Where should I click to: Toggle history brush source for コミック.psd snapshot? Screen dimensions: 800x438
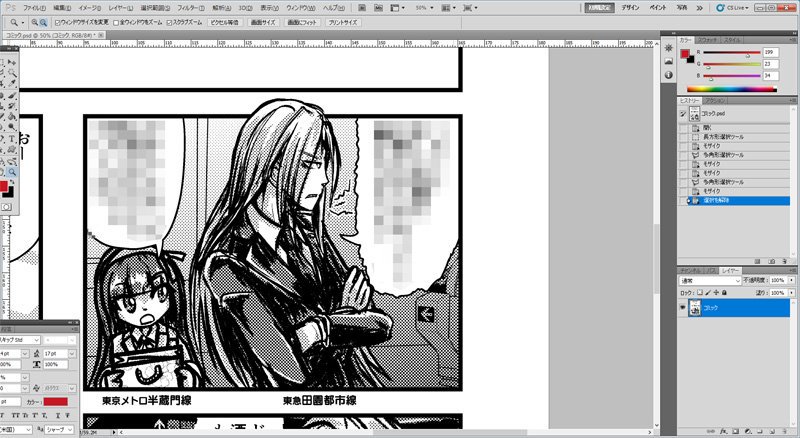[x=683, y=114]
